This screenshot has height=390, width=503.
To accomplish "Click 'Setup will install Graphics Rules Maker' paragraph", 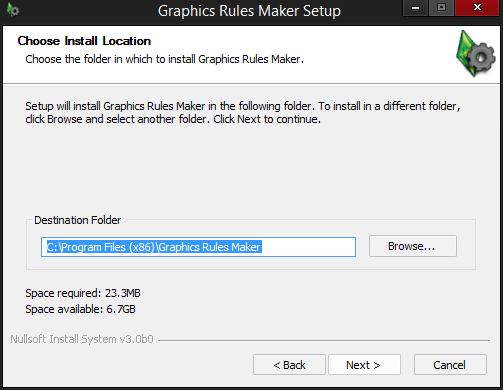I will click(243, 112).
